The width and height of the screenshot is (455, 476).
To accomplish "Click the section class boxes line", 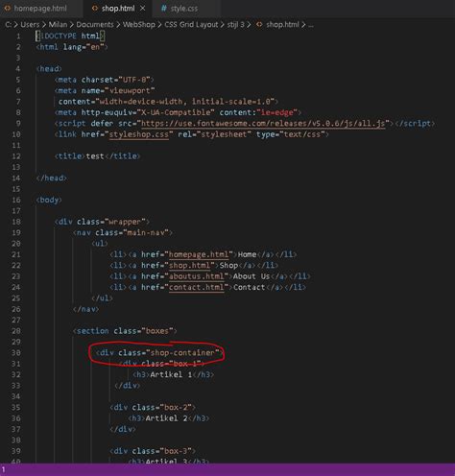I will (125, 331).
